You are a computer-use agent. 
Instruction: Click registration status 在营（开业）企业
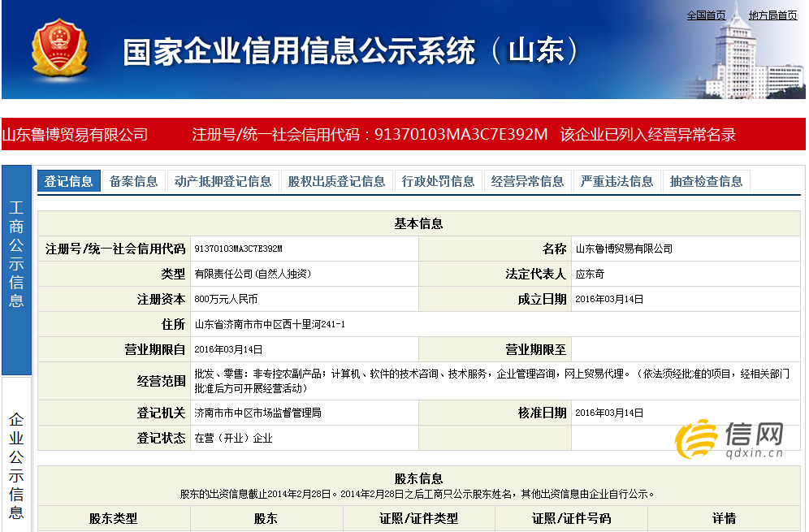[x=233, y=438]
